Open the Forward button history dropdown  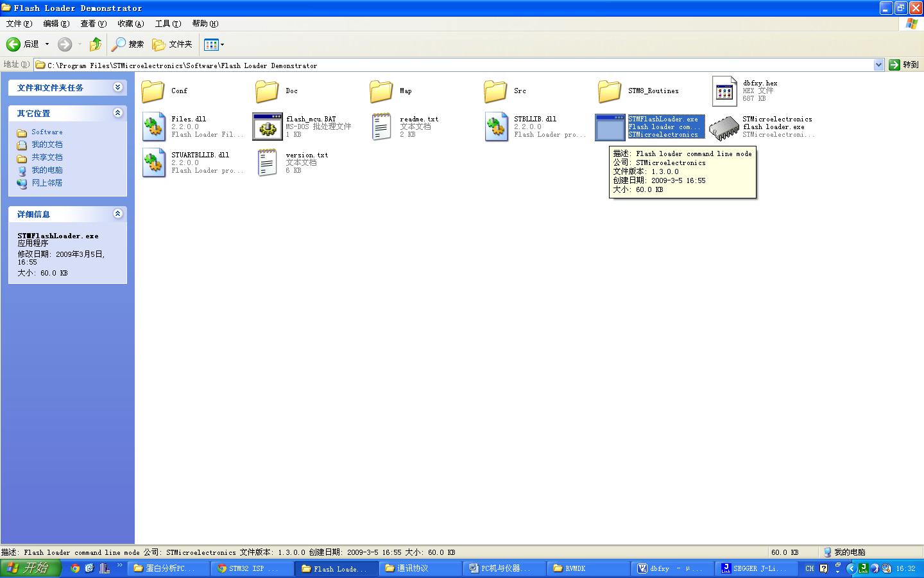(x=80, y=44)
